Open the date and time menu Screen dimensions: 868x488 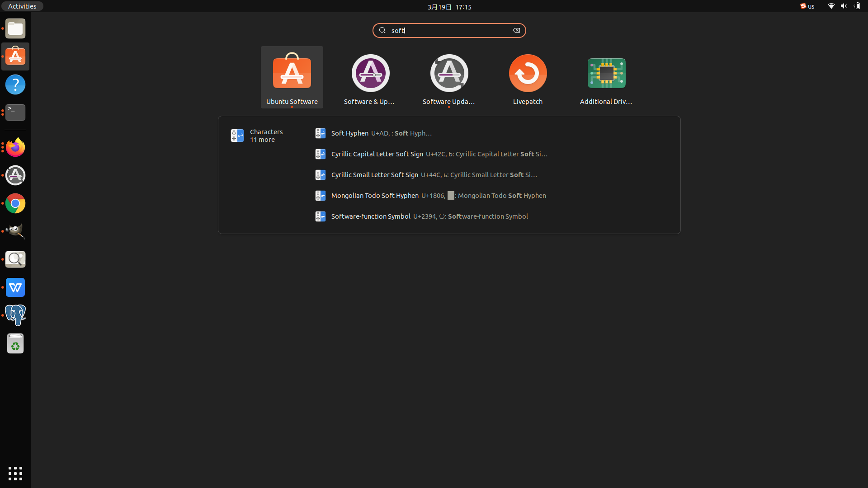[449, 7]
